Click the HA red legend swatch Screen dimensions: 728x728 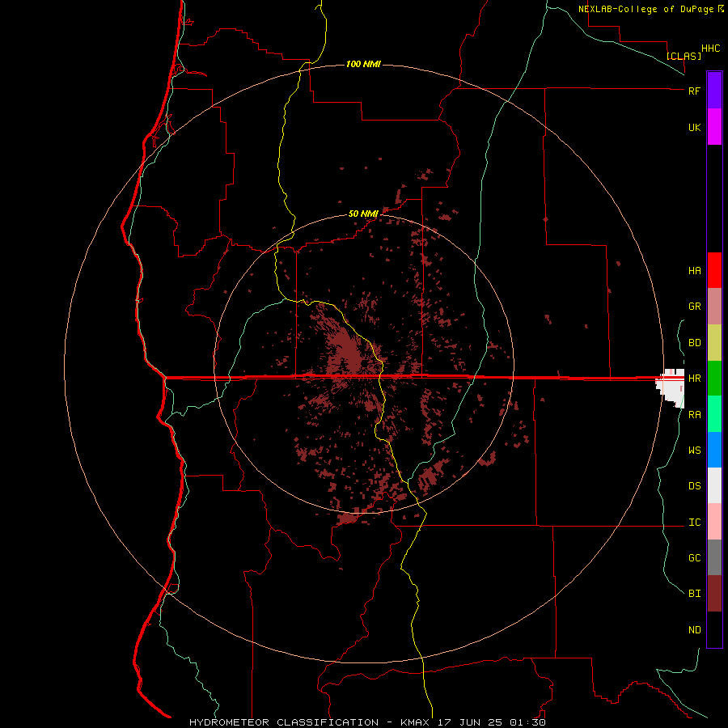(x=714, y=270)
